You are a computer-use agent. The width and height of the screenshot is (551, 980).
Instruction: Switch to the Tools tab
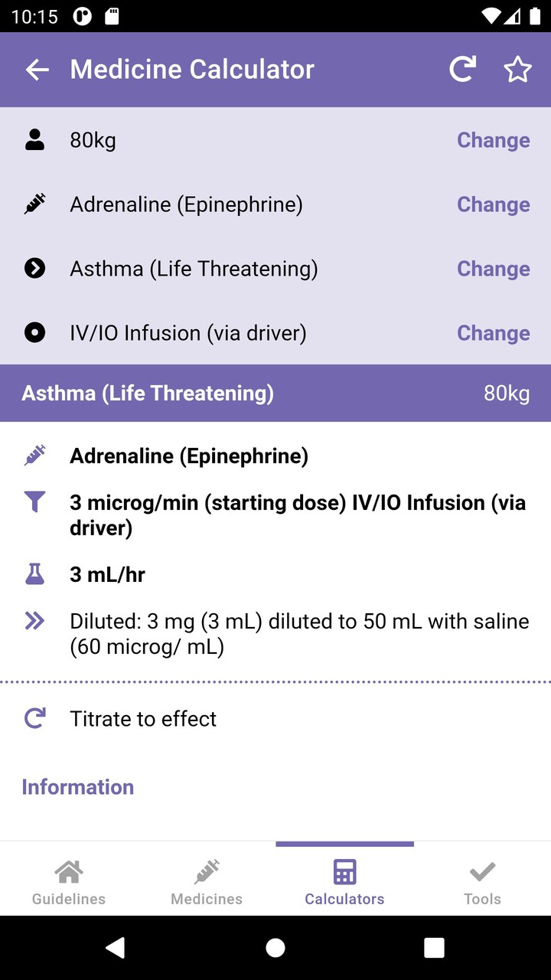click(x=482, y=879)
